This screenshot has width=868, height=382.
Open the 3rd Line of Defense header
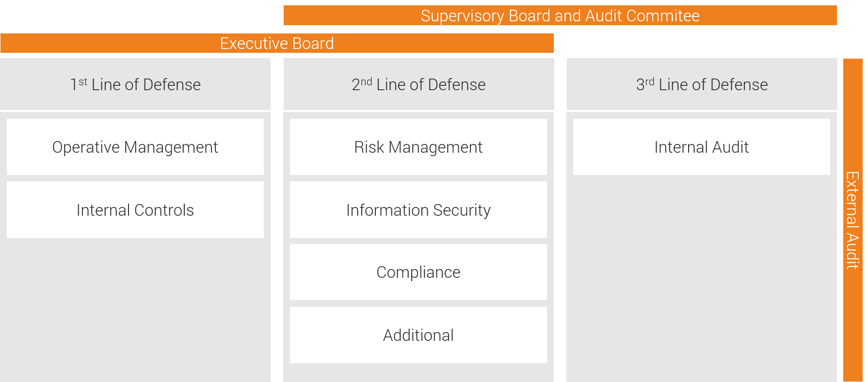tap(702, 84)
